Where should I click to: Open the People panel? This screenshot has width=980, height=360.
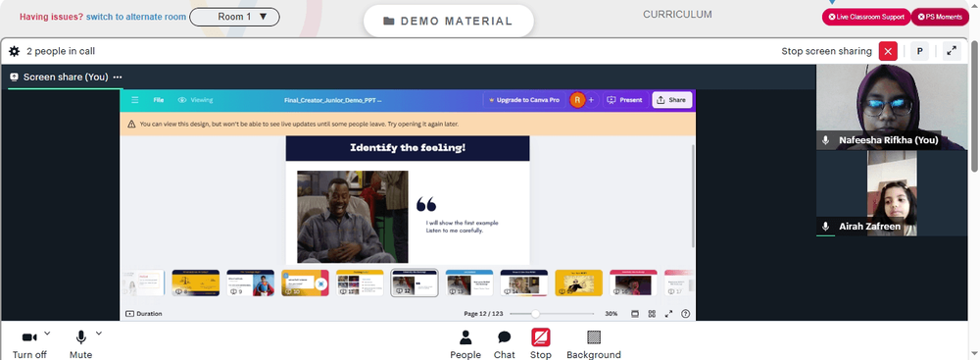[465, 344]
